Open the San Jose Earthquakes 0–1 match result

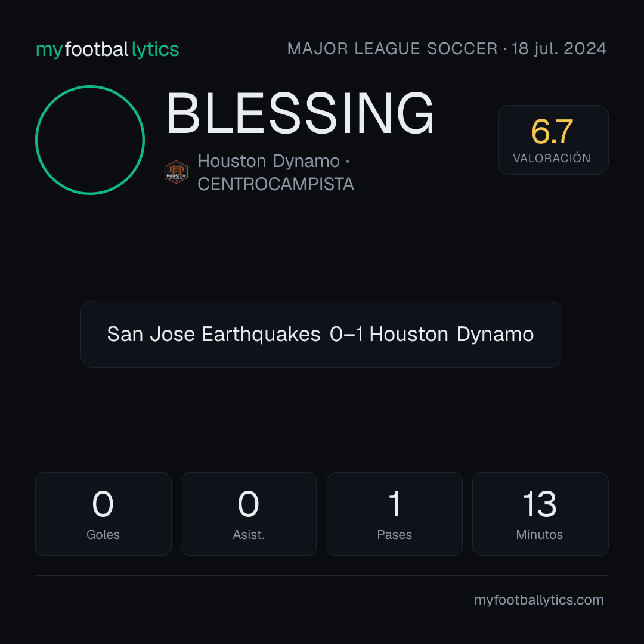[321, 335]
